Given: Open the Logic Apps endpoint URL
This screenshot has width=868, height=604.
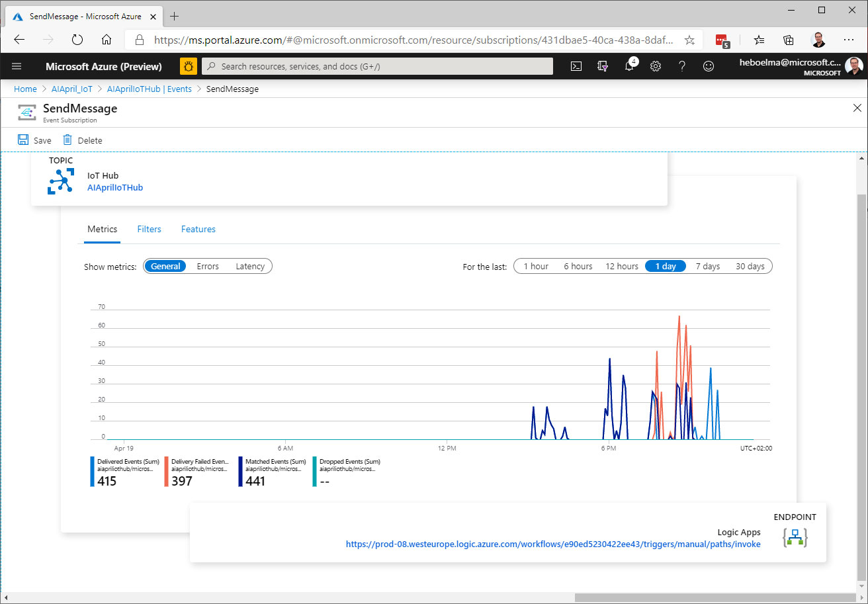Looking at the screenshot, I should 553,544.
